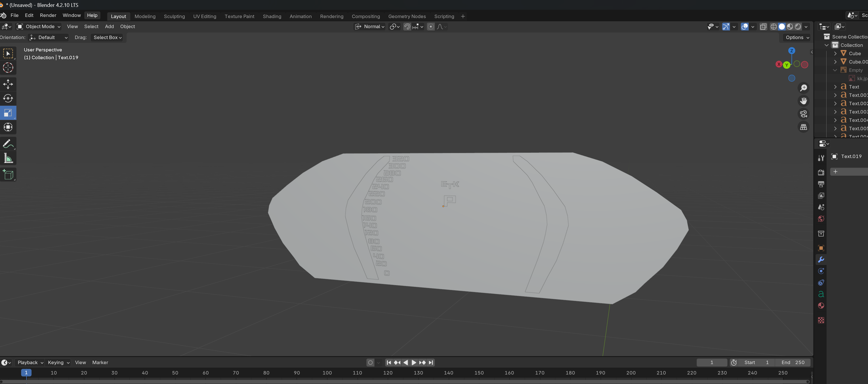Image resolution: width=868 pixels, height=384 pixels.
Task: Click the 3D Cursor tool
Action: (x=8, y=68)
